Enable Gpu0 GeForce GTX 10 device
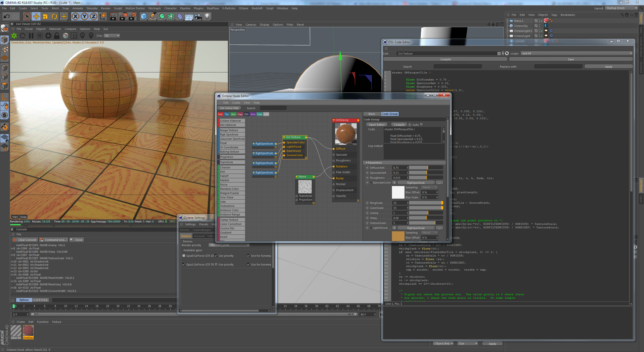This screenshot has width=644, height=352. pyautogui.click(x=184, y=256)
